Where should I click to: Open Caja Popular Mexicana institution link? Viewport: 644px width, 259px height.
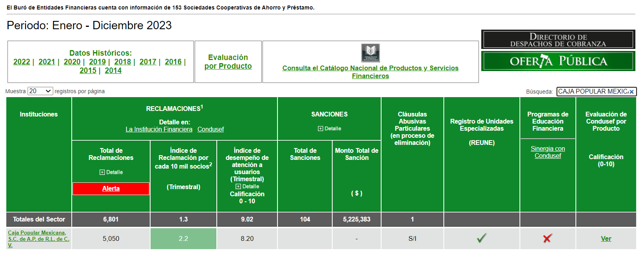pyautogui.click(x=39, y=239)
